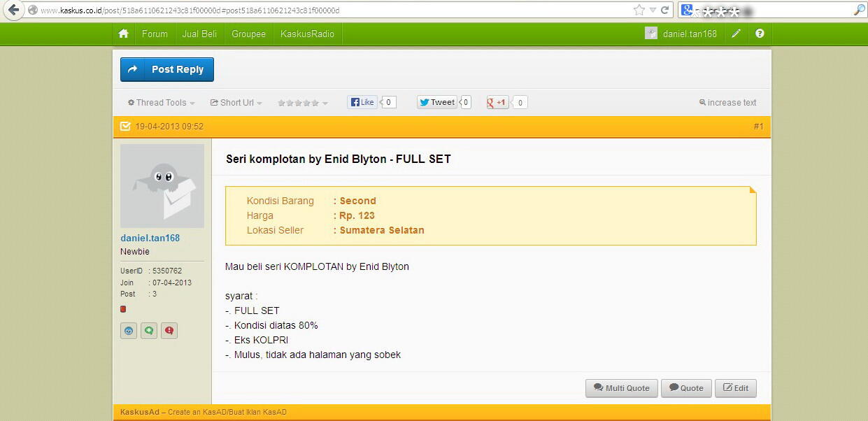
Task: Click the browser back arrow button
Action: click(x=13, y=10)
